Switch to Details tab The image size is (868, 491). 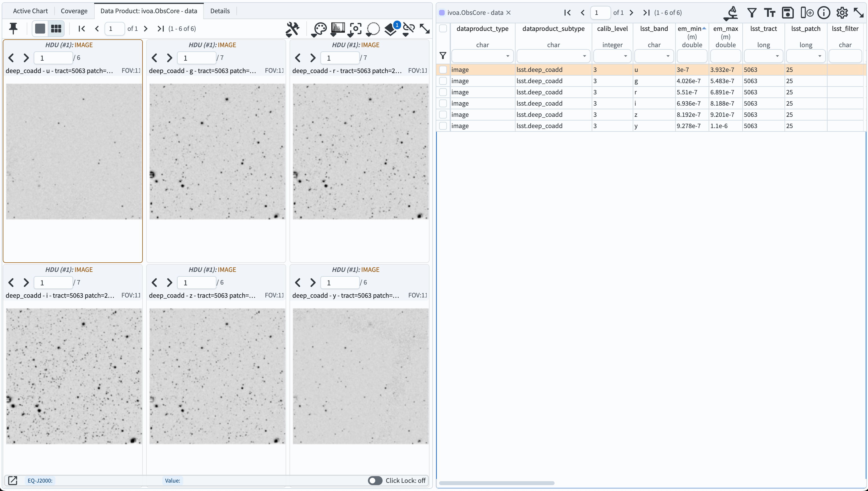(220, 11)
